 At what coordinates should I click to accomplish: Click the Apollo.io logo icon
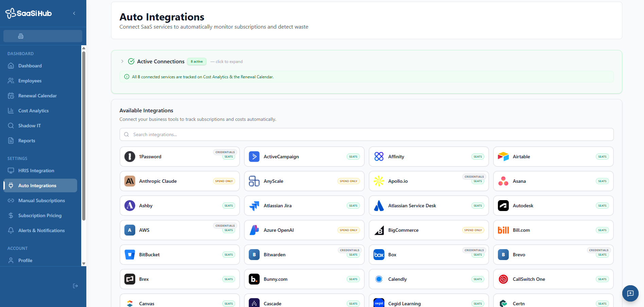[x=379, y=181]
